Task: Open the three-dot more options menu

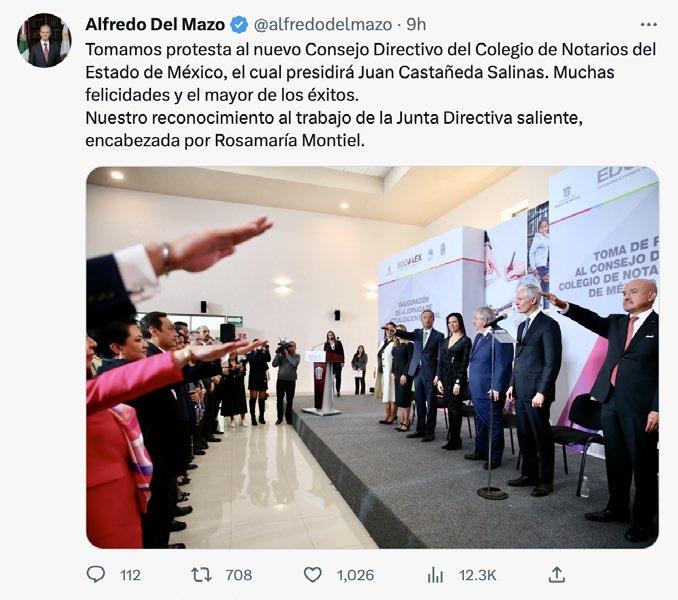Action: (649, 25)
